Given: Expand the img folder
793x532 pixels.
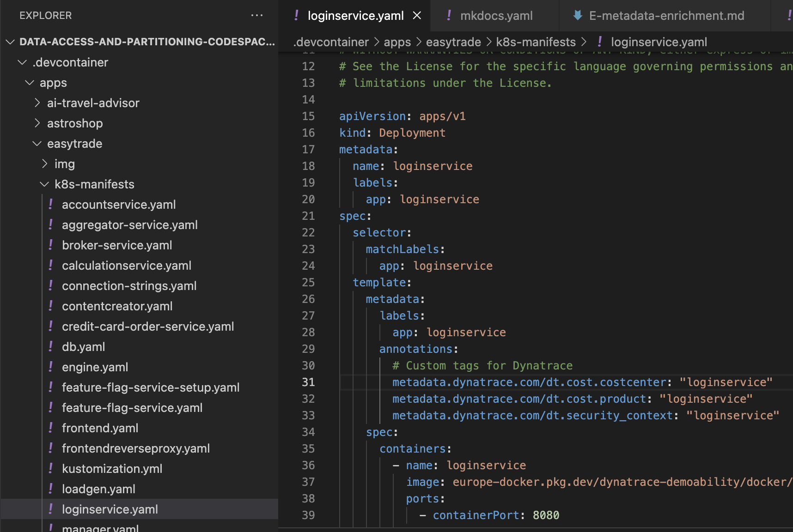Looking at the screenshot, I should 45,164.
